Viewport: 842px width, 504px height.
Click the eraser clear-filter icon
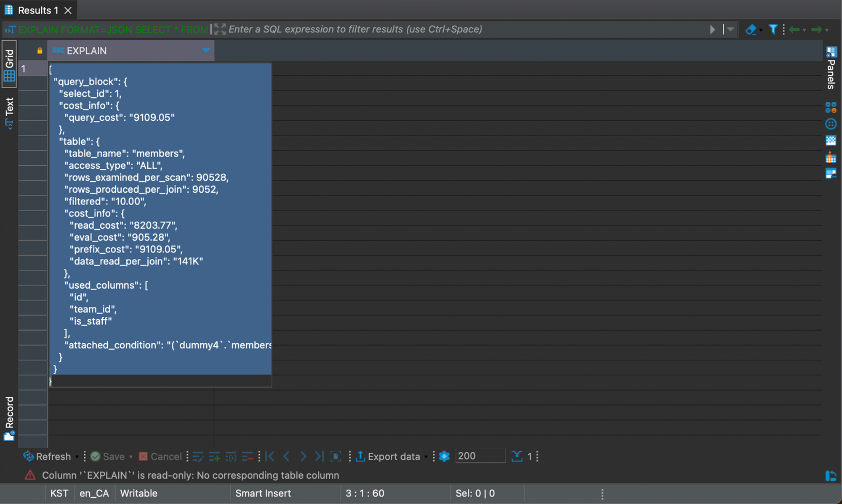pyautogui.click(x=750, y=29)
